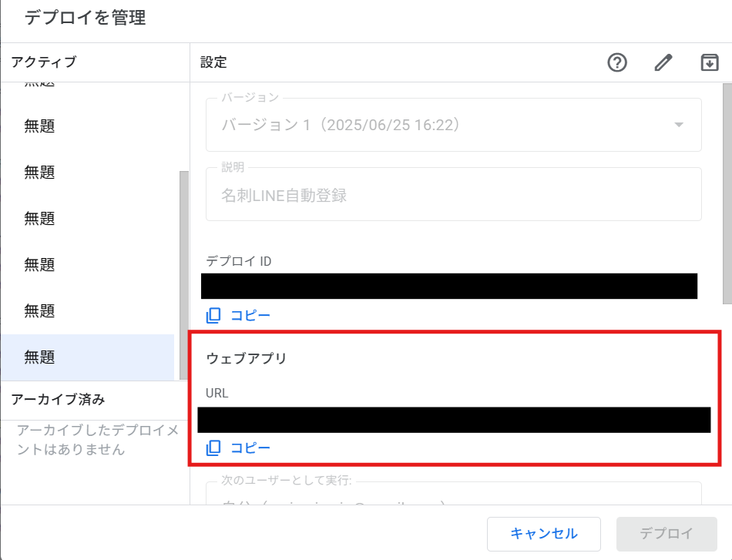Click コピー link below デプロイ ID

(250, 316)
